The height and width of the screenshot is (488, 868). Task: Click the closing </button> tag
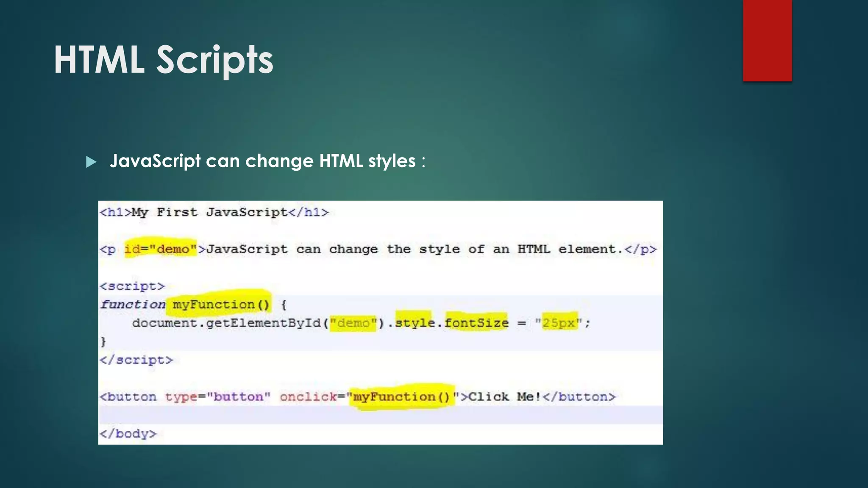[x=579, y=397]
